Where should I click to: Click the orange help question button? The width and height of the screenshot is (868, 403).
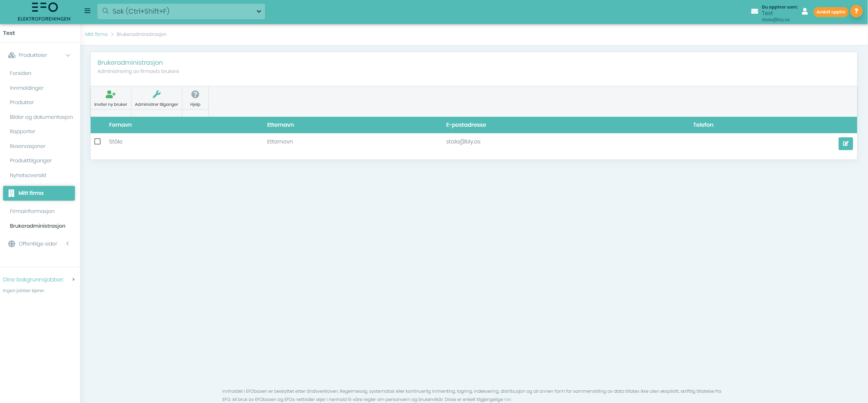pyautogui.click(x=856, y=11)
